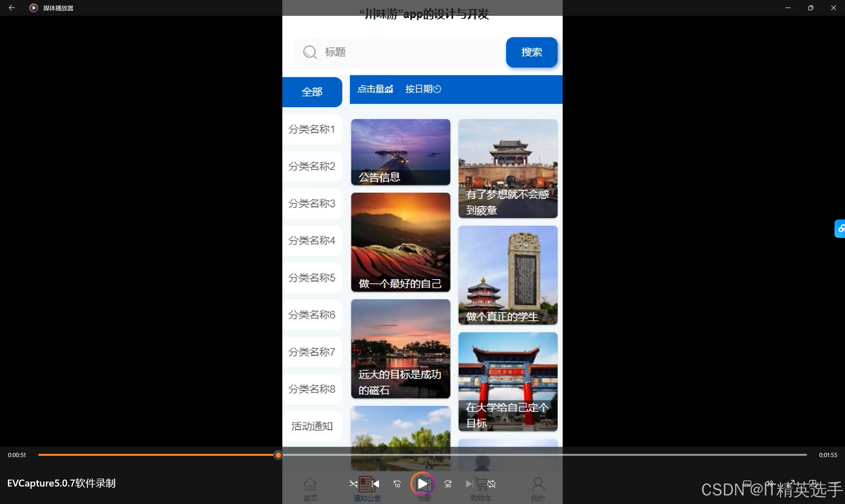The width and height of the screenshot is (845, 504).
Task: Open the subtitles and captions menu
Action: pyautogui.click(x=747, y=483)
